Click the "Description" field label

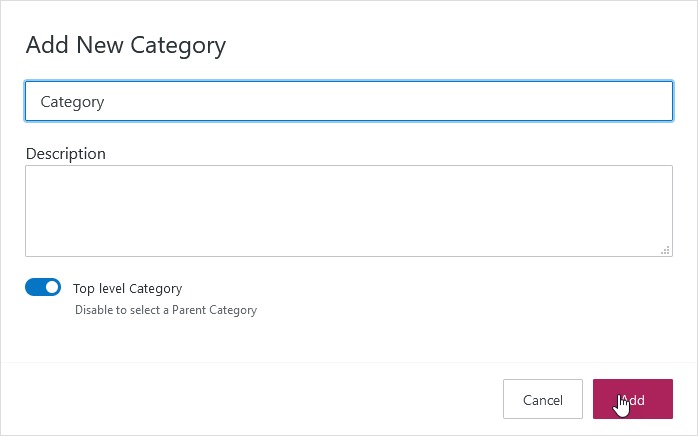click(x=65, y=154)
